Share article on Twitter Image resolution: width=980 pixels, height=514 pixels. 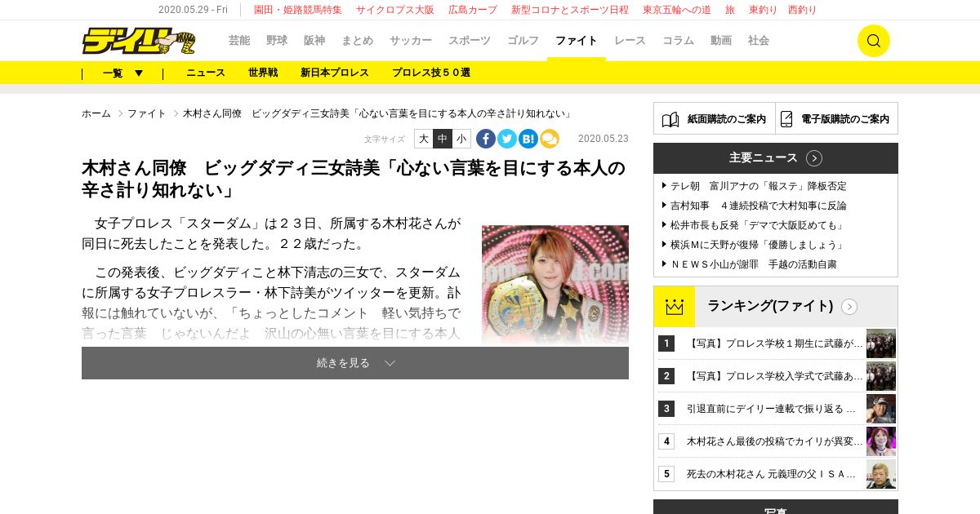point(507,139)
